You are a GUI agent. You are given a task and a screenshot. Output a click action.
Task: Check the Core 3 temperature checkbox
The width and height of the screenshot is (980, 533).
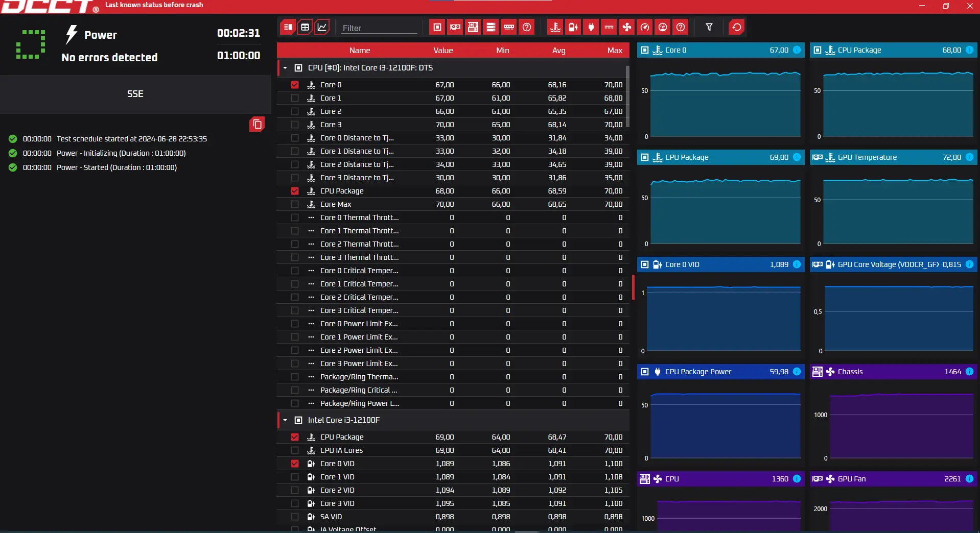[x=295, y=125]
